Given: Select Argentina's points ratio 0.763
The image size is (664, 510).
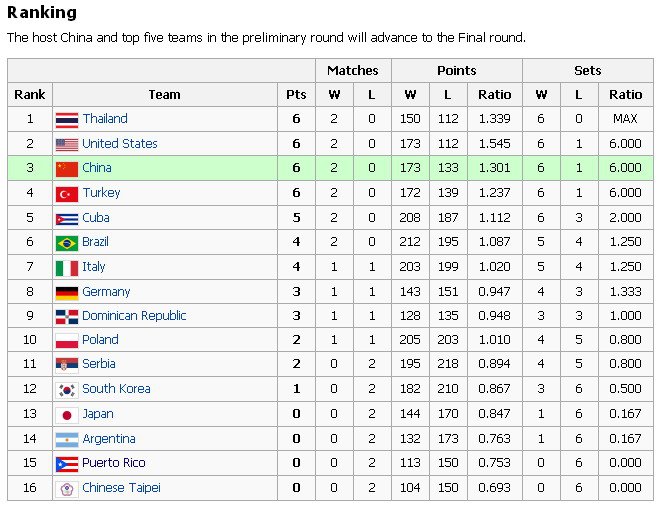Looking at the screenshot, I should pyautogui.click(x=495, y=439).
